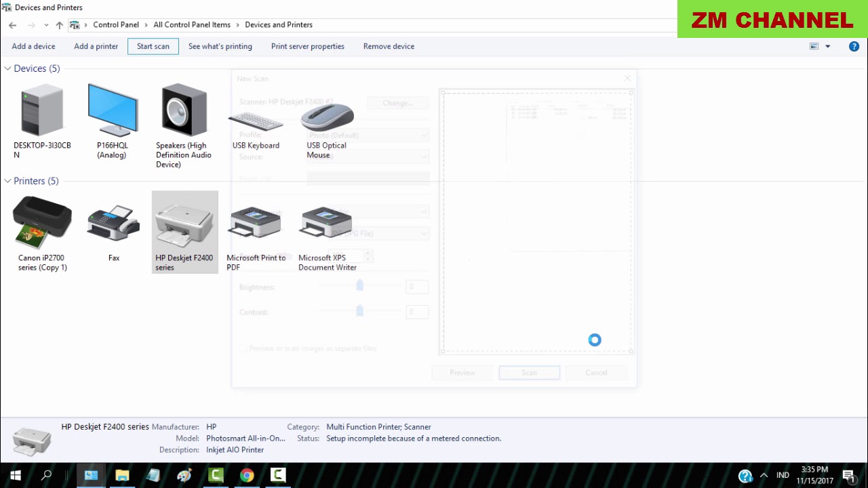The width and height of the screenshot is (868, 488).
Task: Open Source dropdown in New Scan dialog
Action: (368, 157)
